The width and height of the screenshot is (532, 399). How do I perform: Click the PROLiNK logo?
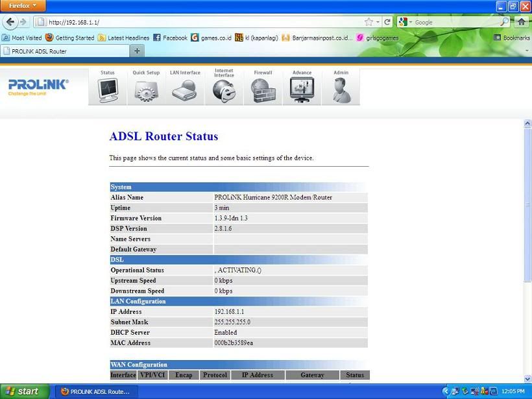click(x=38, y=87)
